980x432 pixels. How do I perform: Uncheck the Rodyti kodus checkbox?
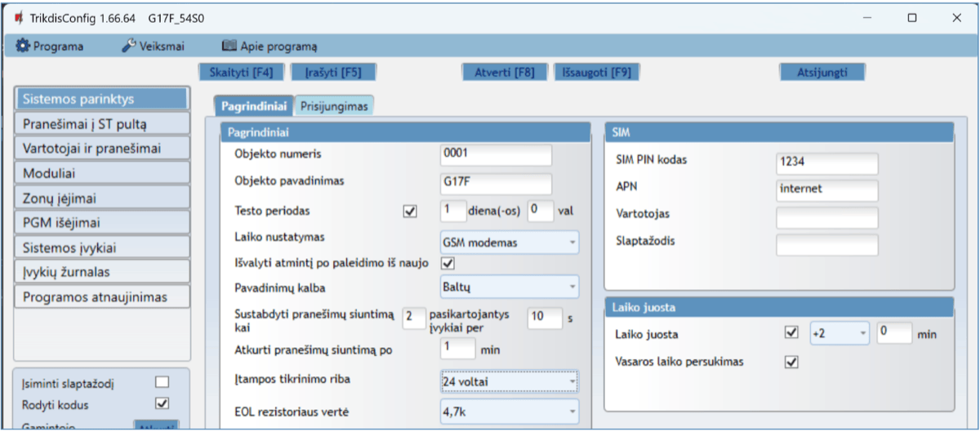pos(162,403)
